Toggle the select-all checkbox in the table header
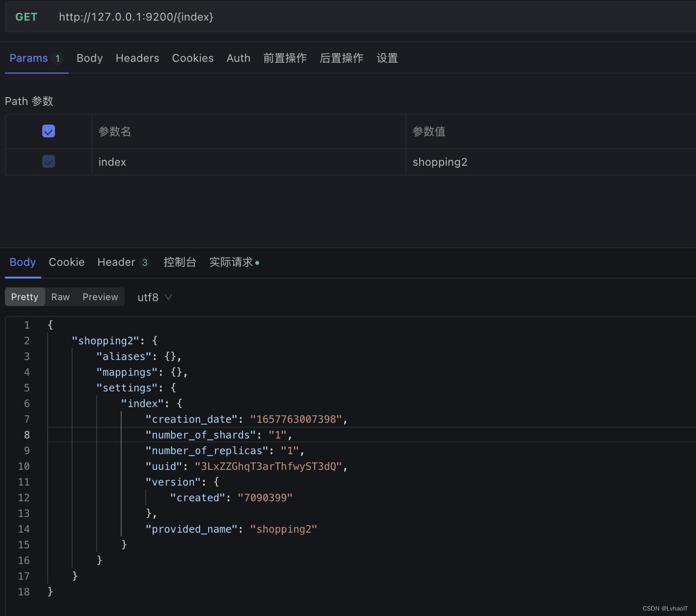 tap(49, 131)
